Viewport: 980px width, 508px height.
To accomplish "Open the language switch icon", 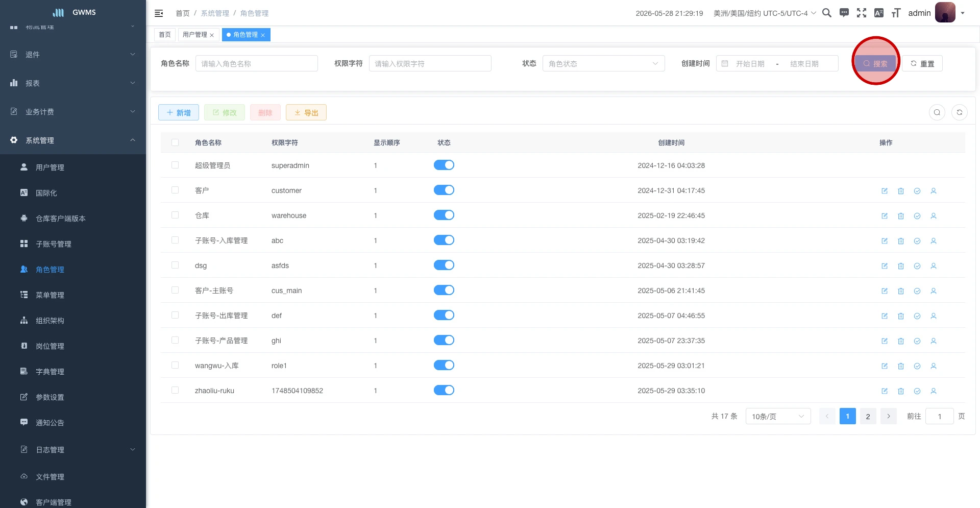I will (x=879, y=13).
